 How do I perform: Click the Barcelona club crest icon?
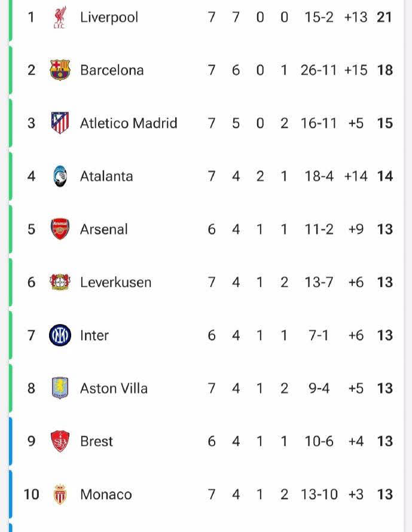[x=60, y=70]
